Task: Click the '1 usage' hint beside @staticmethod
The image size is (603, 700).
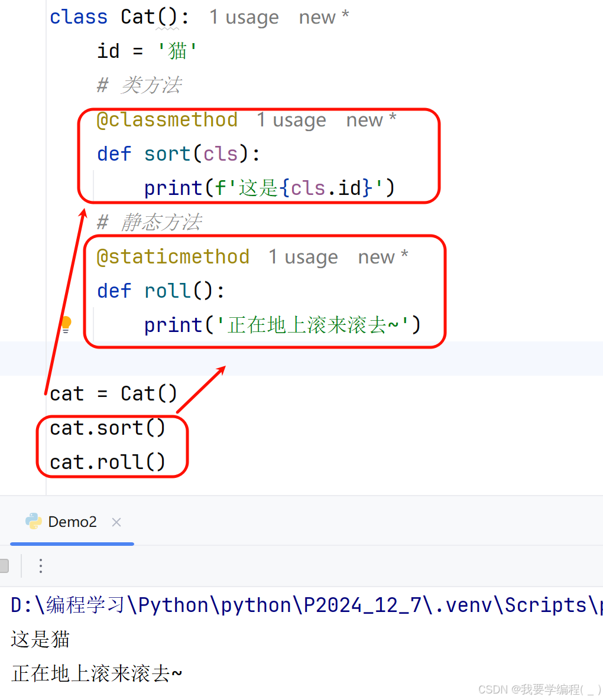Action: 303,257
